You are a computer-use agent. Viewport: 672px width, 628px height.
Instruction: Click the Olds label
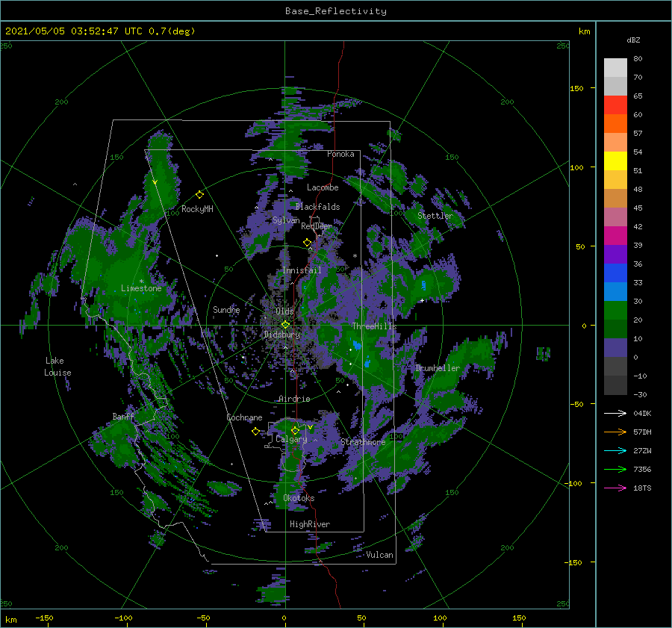[x=284, y=311]
